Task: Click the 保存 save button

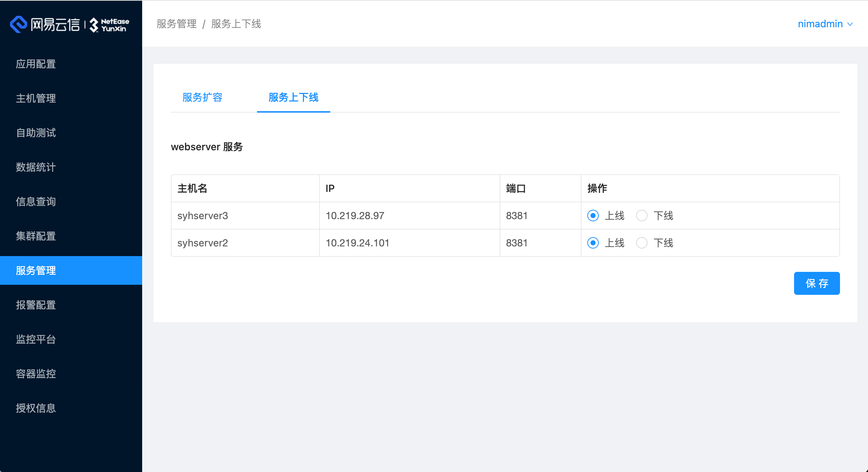Action: tap(816, 283)
